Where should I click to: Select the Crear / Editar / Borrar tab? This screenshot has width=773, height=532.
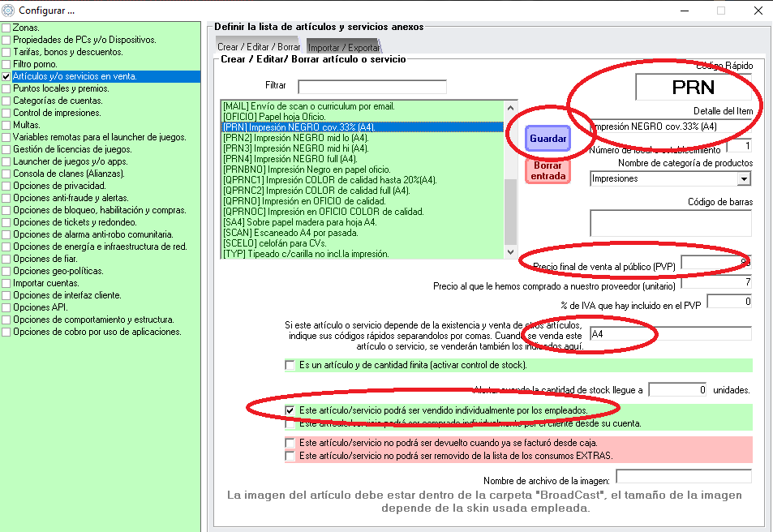(x=258, y=47)
